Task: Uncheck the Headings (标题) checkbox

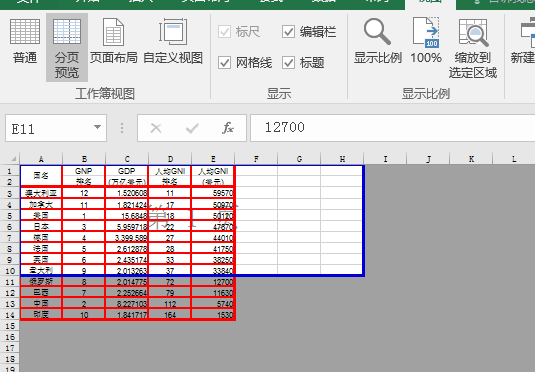Action: pyautogui.click(x=288, y=63)
